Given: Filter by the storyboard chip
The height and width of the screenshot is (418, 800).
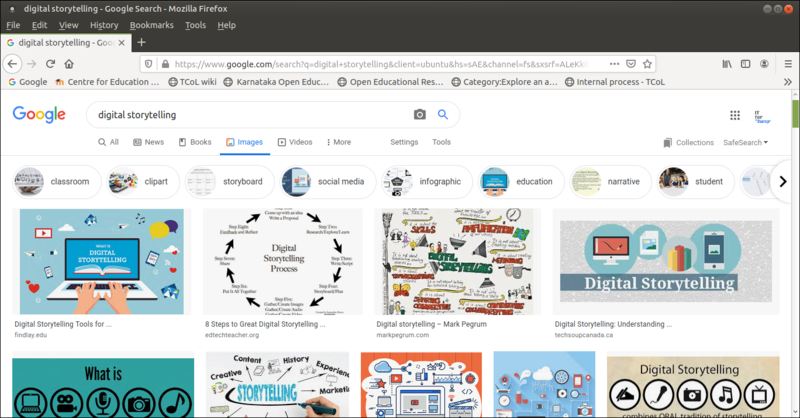Looking at the screenshot, I should click(230, 181).
